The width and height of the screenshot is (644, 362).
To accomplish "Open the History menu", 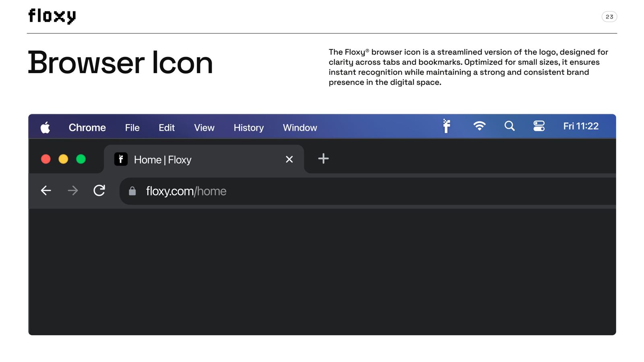I will tap(249, 128).
